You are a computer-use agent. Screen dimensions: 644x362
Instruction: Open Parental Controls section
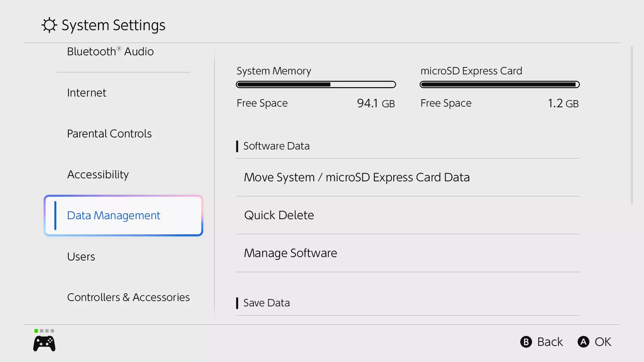[109, 134]
